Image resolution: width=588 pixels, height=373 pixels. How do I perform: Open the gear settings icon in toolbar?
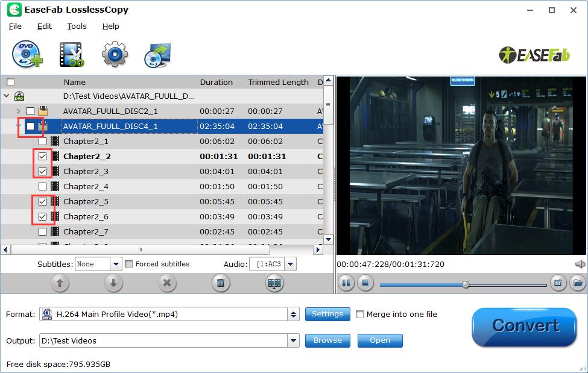[x=115, y=55]
